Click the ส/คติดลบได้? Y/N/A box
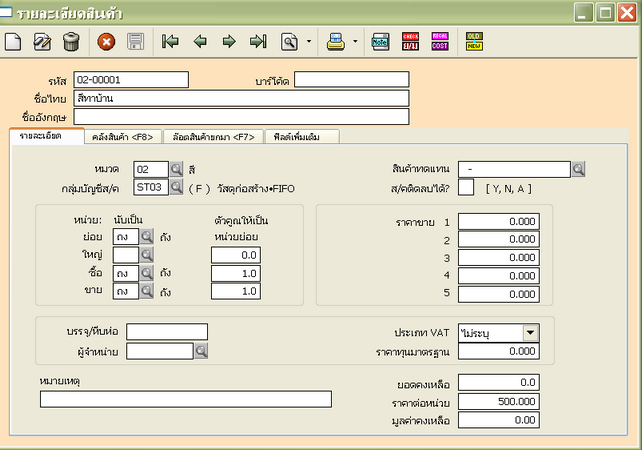The width and height of the screenshot is (642, 450). 466,187
